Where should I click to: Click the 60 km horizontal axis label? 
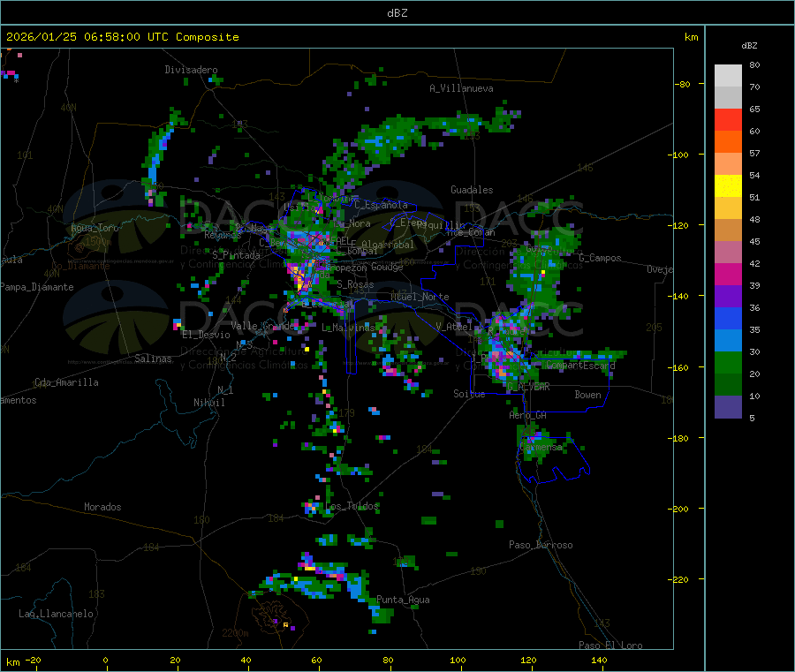[316, 661]
